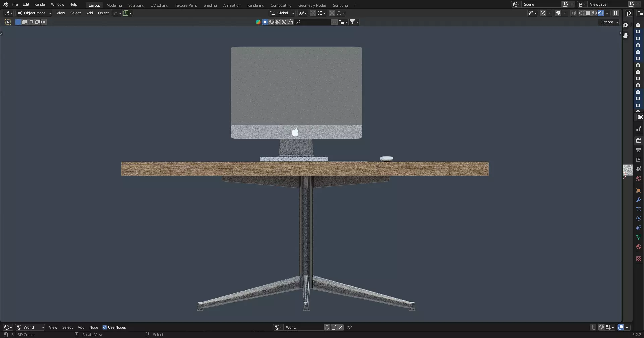Toggle viewport overlays button
The height and width of the screenshot is (338, 644).
pos(558,13)
